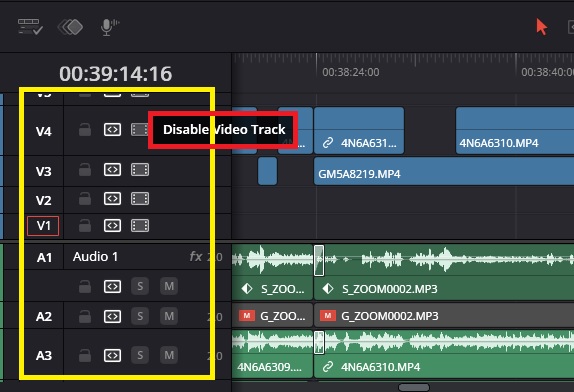Click the microphone voiceover icon
This screenshot has height=392, width=574.
[x=109, y=27]
